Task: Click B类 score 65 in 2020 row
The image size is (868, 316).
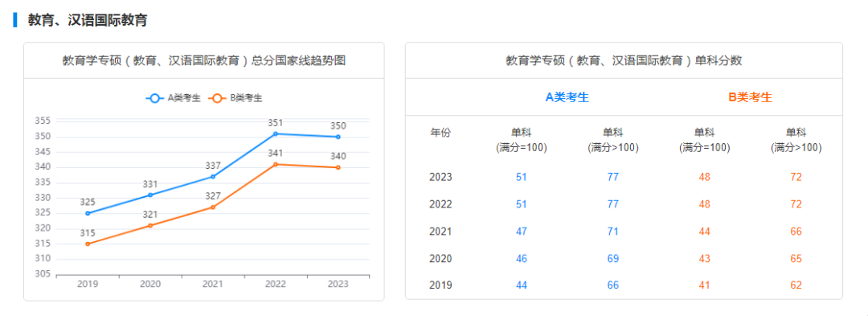Action: point(796,258)
